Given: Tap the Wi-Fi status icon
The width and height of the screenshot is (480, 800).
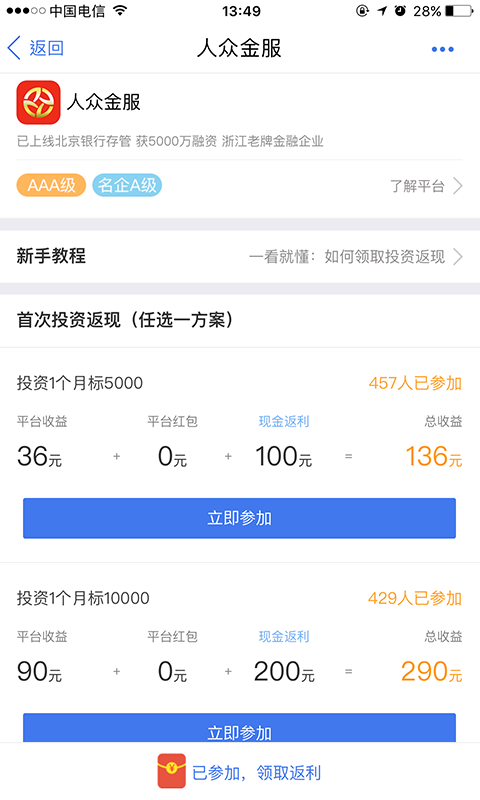Looking at the screenshot, I should tap(120, 10).
